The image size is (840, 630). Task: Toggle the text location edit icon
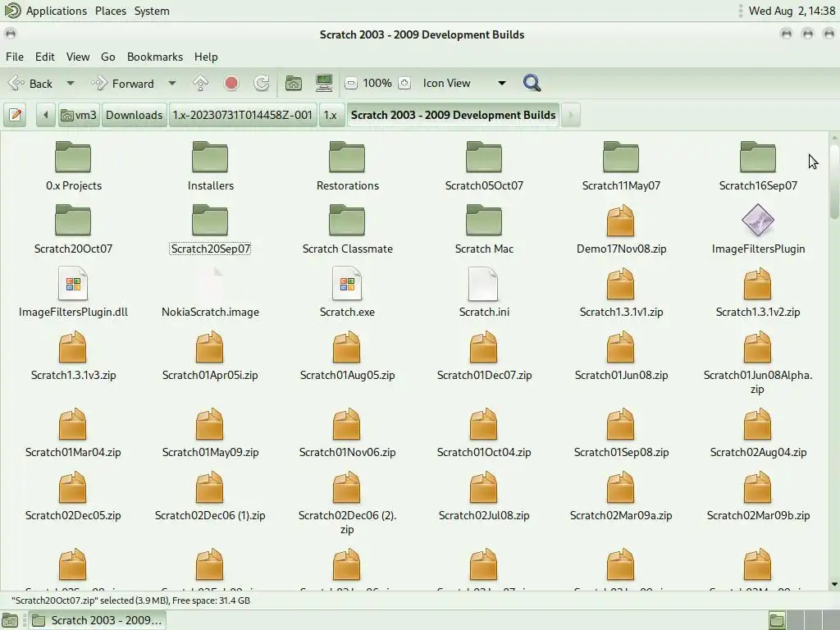[x=16, y=115]
